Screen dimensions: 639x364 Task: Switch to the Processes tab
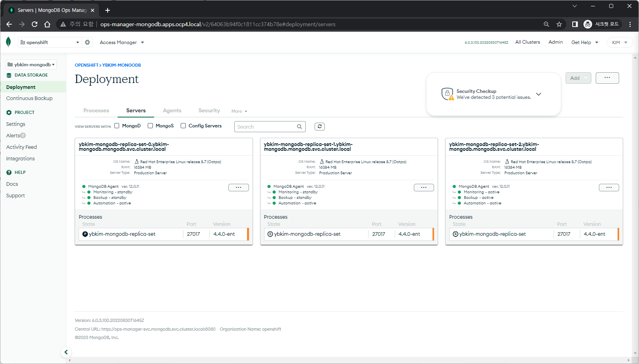coord(96,110)
